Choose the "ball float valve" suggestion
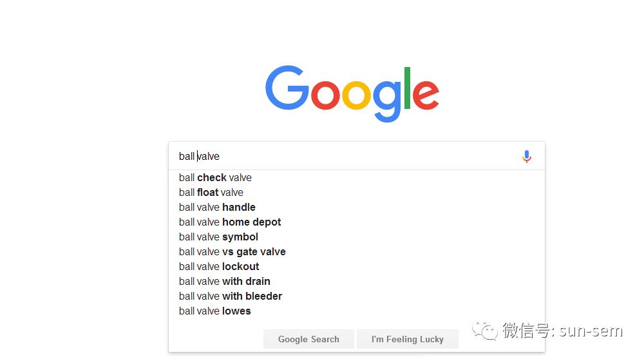 (x=211, y=192)
